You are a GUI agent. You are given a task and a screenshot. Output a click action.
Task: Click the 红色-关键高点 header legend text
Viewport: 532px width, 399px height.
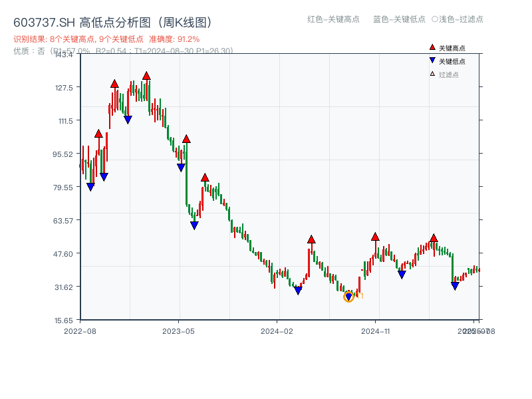pos(333,19)
